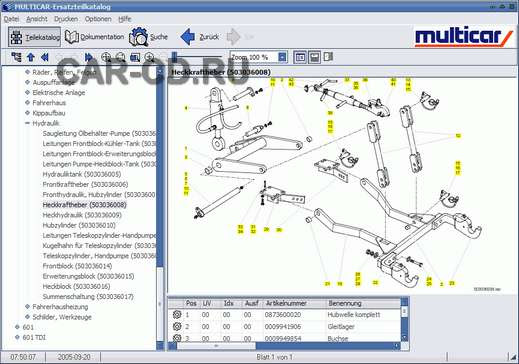The width and height of the screenshot is (519, 364).
Task: Open the Ansicht menu
Action: (37, 19)
